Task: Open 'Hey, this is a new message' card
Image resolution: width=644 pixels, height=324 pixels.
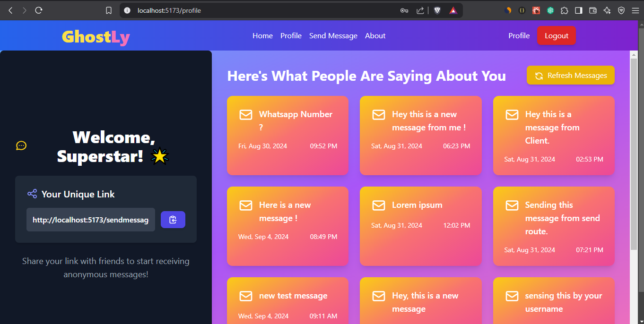Action: click(421, 301)
